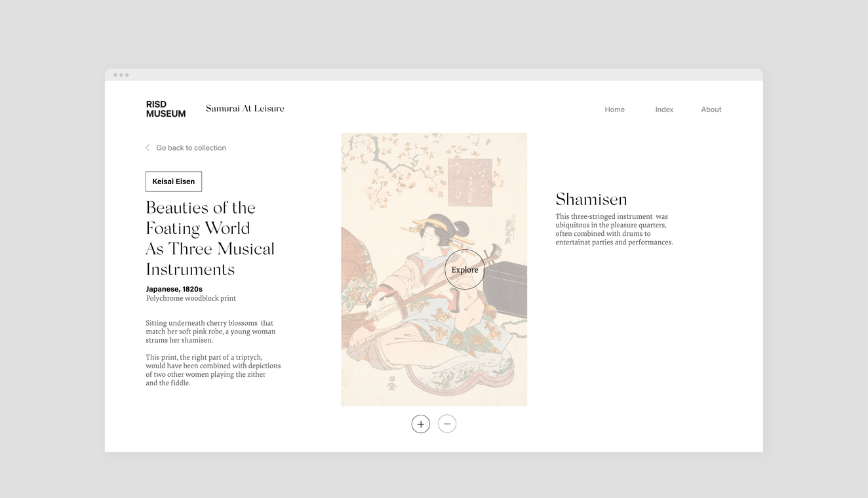
Task: Click the back chevron arrow icon
Action: [148, 148]
